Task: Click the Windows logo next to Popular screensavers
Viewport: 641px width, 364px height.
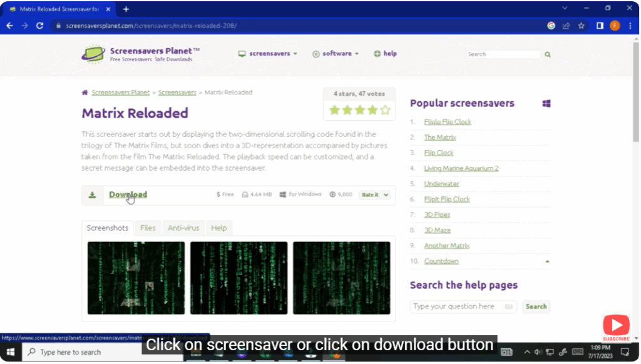Action: (546, 104)
